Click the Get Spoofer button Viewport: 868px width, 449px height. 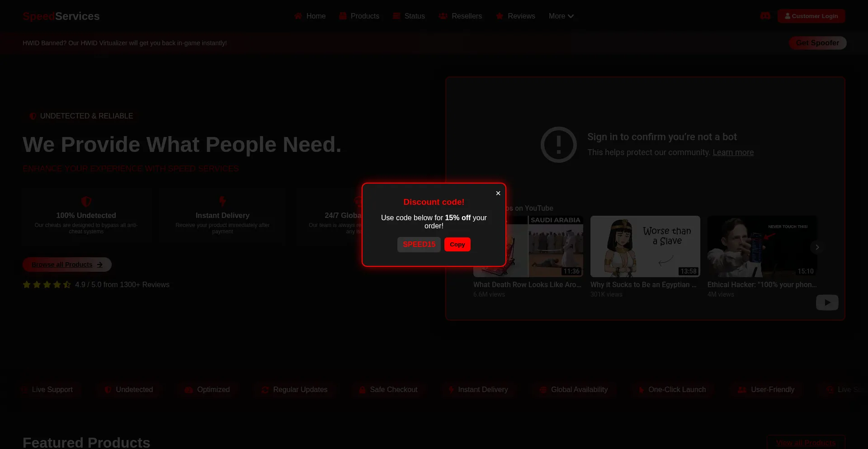817,43
